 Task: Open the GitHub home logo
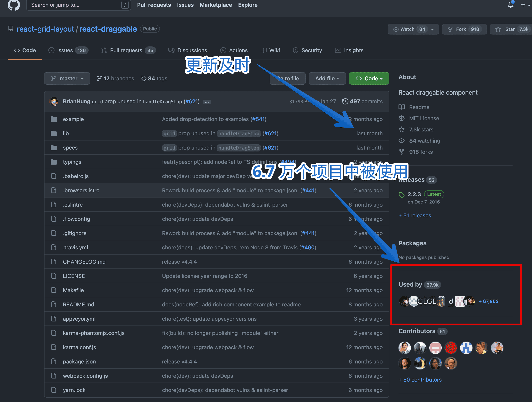tap(14, 5)
